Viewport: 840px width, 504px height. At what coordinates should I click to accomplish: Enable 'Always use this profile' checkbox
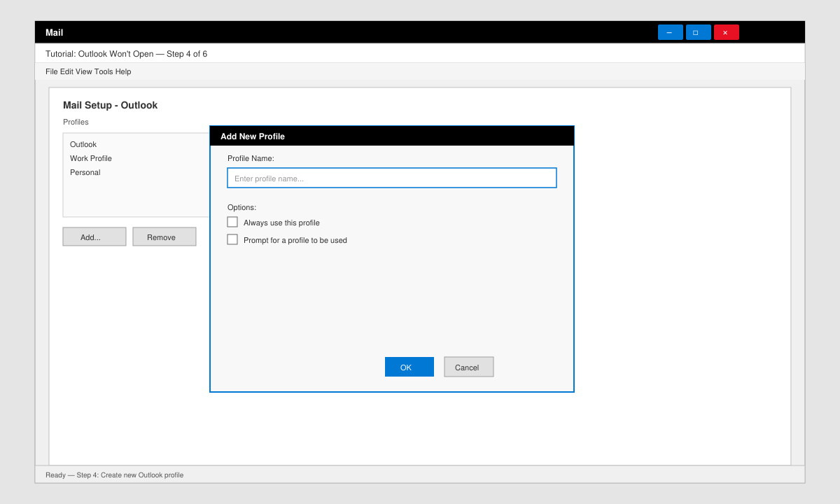(232, 222)
